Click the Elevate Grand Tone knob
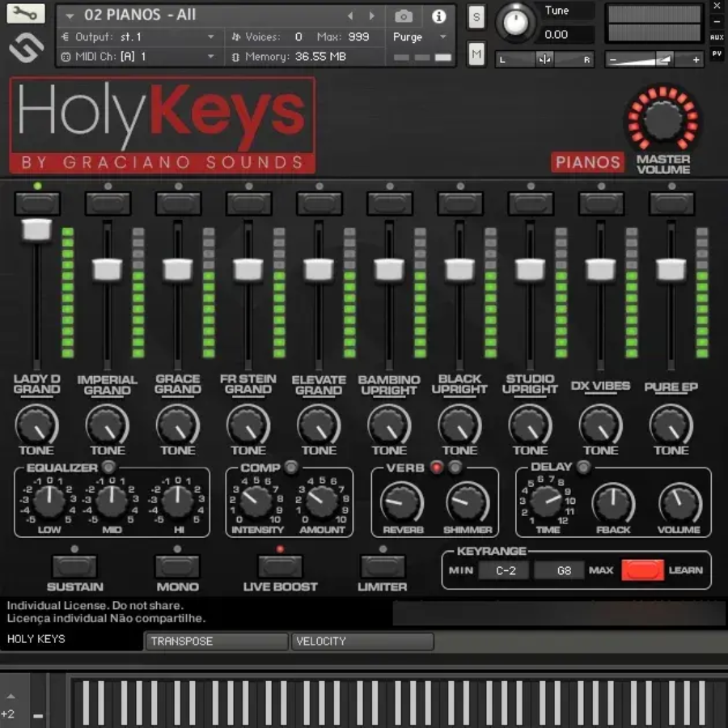This screenshot has width=728, height=728. pyautogui.click(x=319, y=425)
